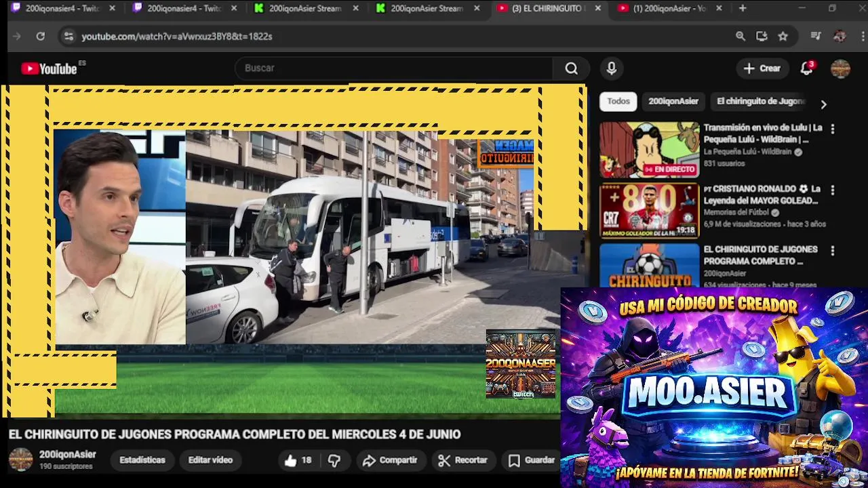Focus the Buscar search field
868x488 pixels.
tap(393, 68)
